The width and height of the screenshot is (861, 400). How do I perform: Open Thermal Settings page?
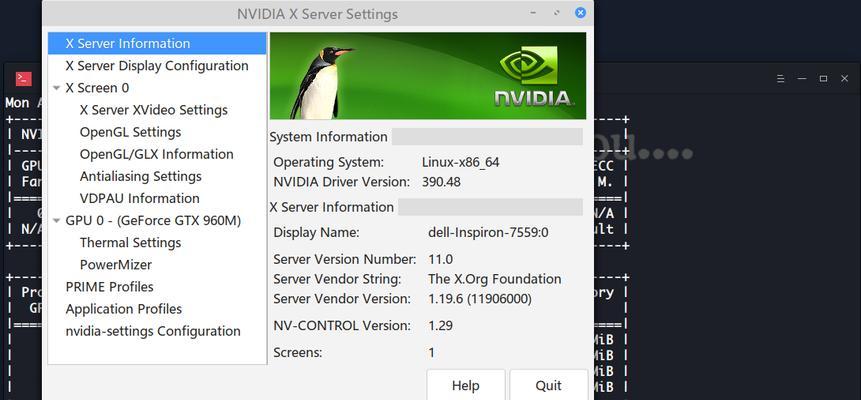pos(131,243)
